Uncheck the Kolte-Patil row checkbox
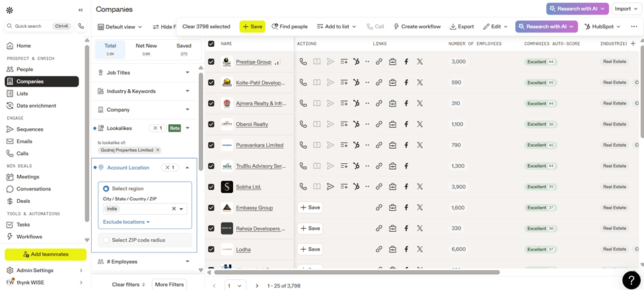This screenshot has width=644, height=290. 211,83
